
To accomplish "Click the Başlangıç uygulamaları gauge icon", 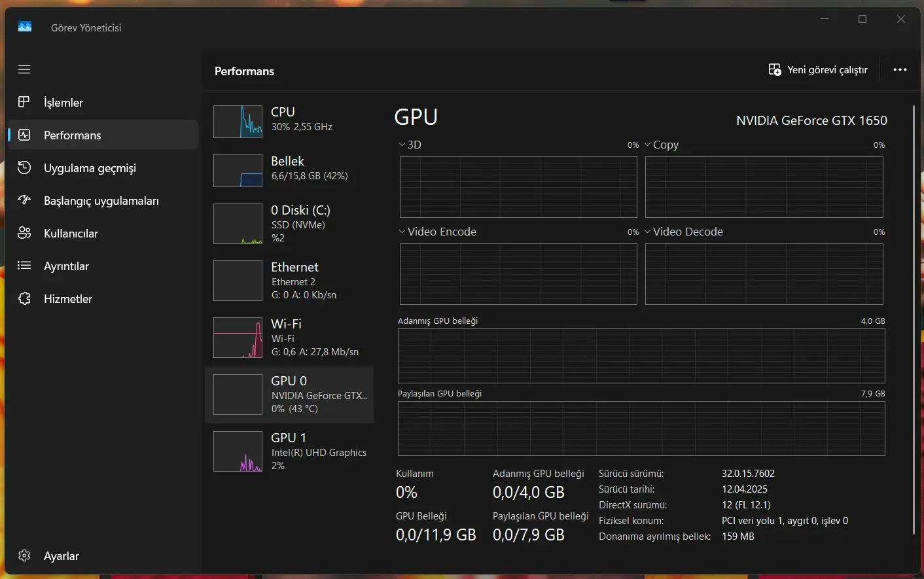I will (24, 200).
